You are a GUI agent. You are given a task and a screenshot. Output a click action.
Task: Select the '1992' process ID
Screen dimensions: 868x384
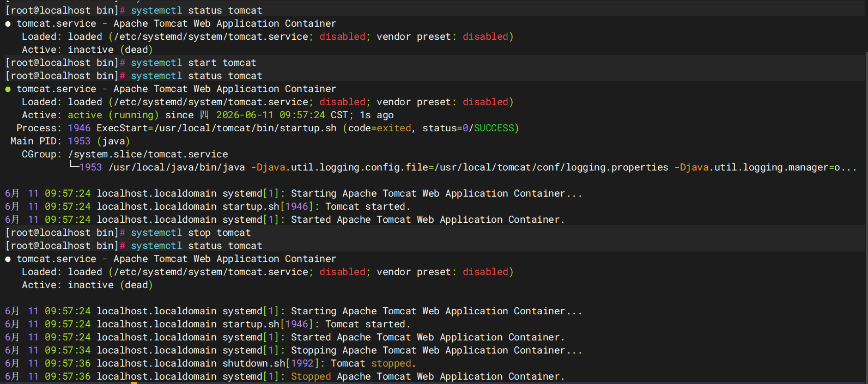tap(302, 363)
